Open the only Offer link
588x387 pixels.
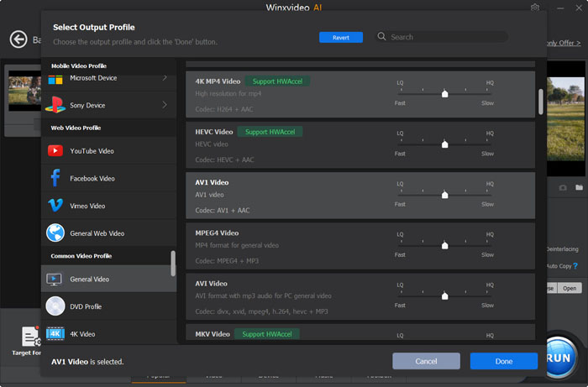pyautogui.click(x=564, y=43)
